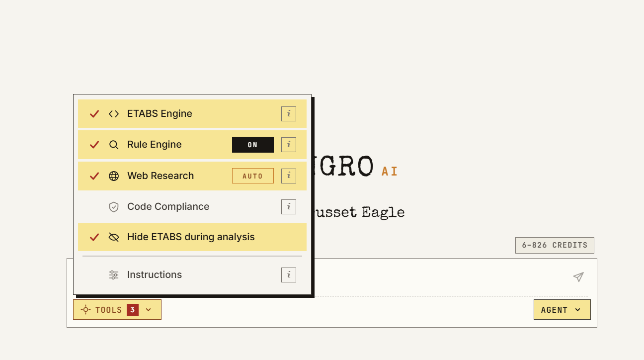This screenshot has height=360, width=644.
Task: Send the message with the paper plane icon
Action: tap(578, 277)
